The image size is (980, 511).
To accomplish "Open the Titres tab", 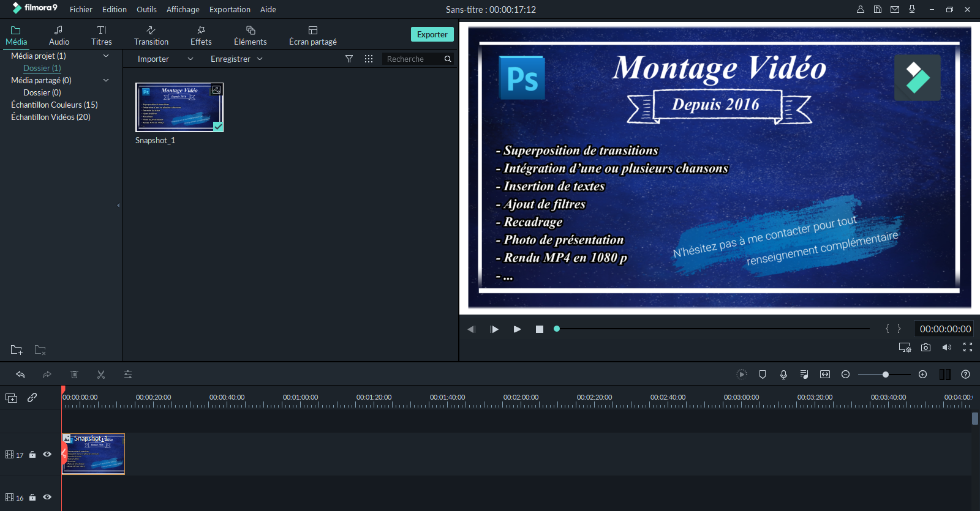I will 102,35.
